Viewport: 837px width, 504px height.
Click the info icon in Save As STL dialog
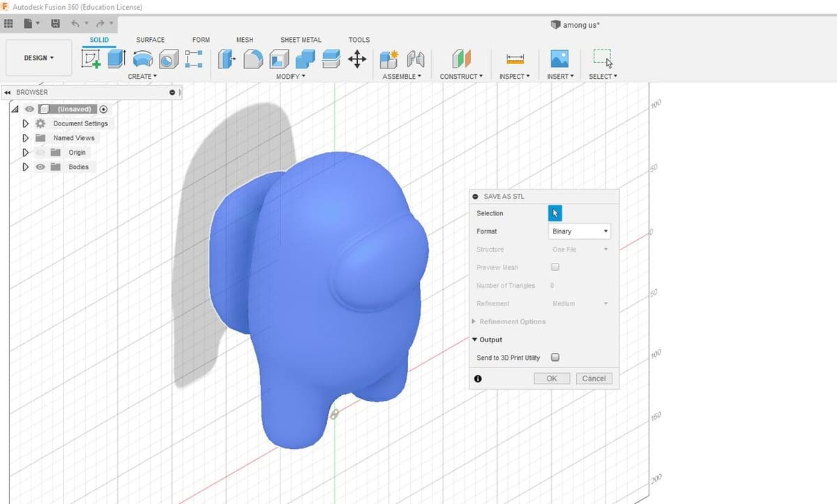[x=478, y=379]
